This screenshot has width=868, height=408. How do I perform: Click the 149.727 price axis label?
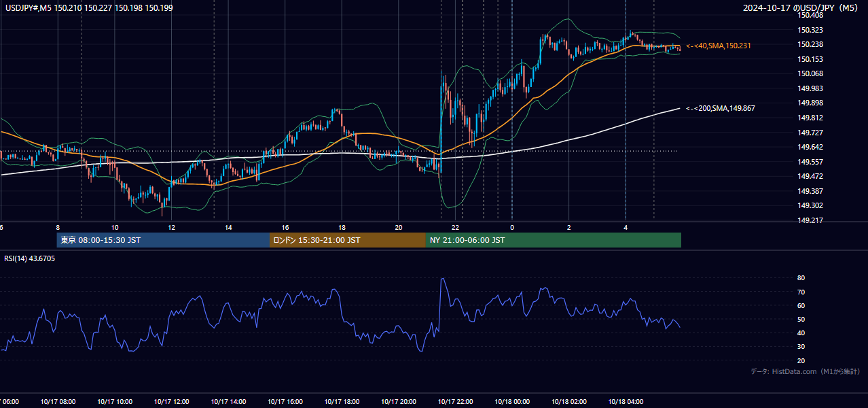(811, 133)
